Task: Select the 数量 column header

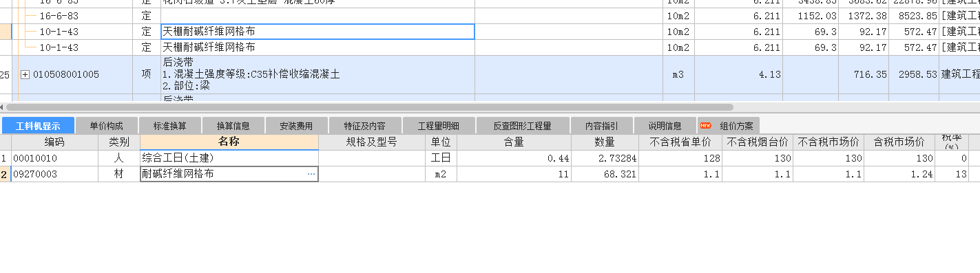Action: (x=605, y=142)
